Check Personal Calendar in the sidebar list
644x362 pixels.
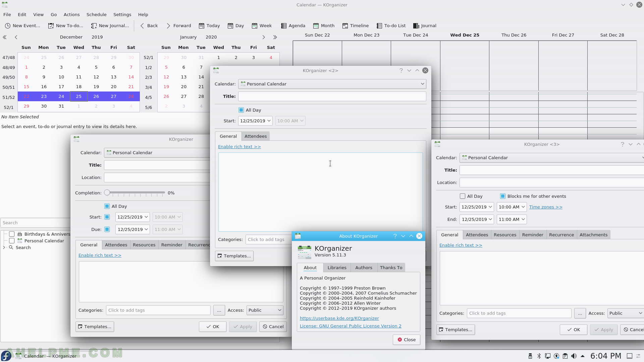12,241
